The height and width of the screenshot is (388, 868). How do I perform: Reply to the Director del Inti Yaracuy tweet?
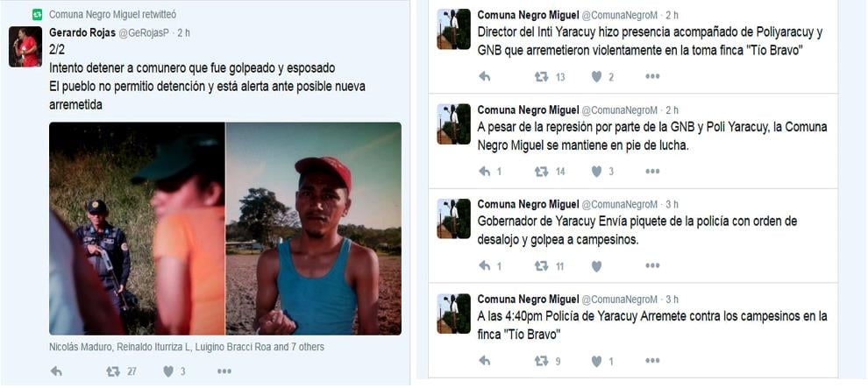485,77
